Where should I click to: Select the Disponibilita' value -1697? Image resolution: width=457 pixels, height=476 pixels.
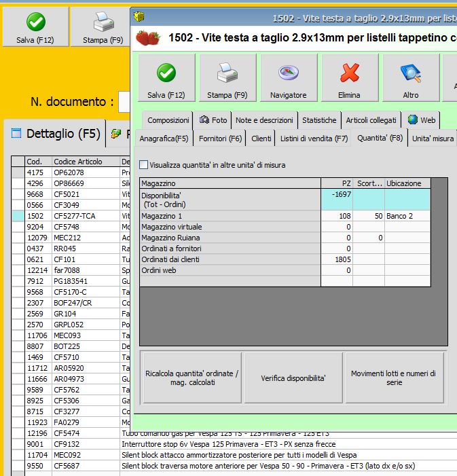click(x=337, y=200)
